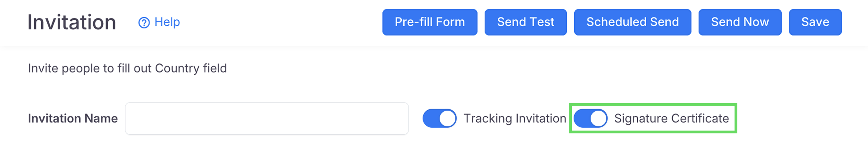Viewport: 868px width, 158px height.
Task: Click the Pre-fill Form button
Action: pyautogui.click(x=430, y=22)
